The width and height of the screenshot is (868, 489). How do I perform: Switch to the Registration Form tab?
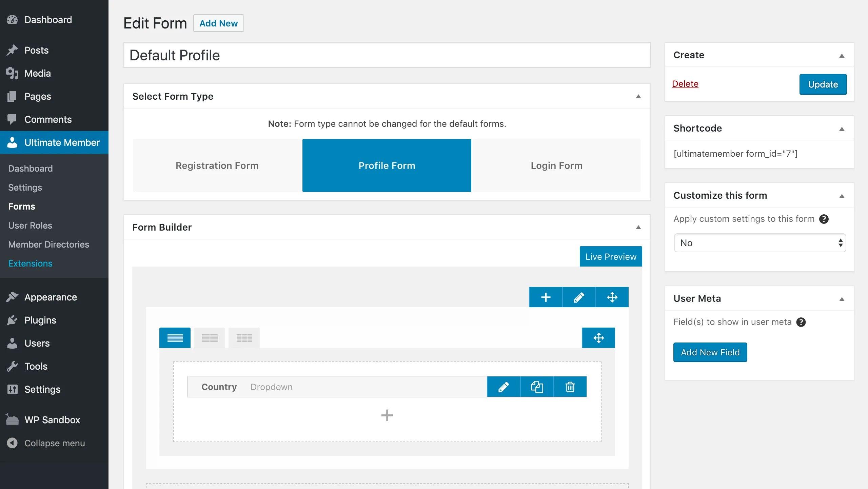coord(217,165)
